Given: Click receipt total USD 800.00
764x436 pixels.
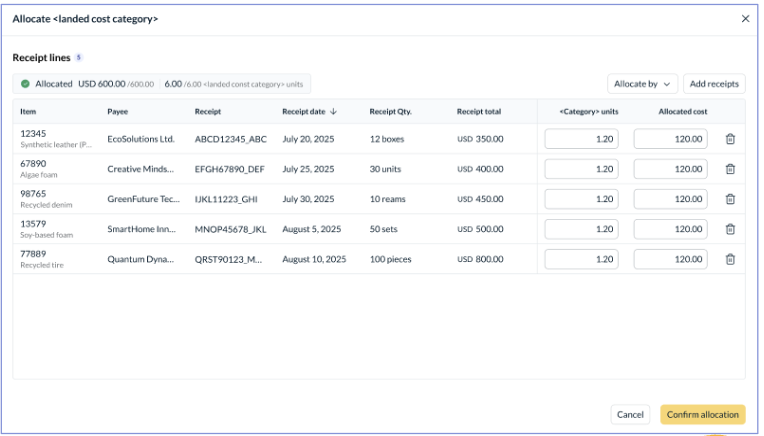Looking at the screenshot, I should (480, 259).
